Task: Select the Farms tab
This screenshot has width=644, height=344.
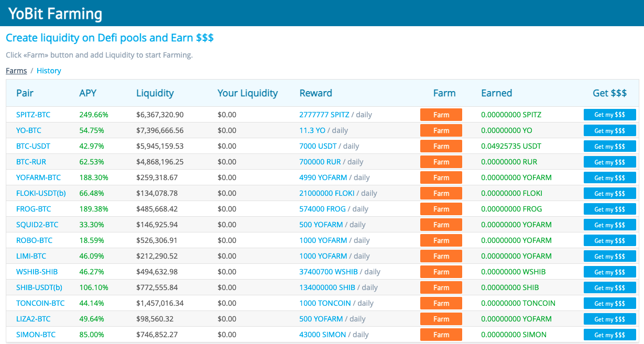Action: click(x=16, y=71)
